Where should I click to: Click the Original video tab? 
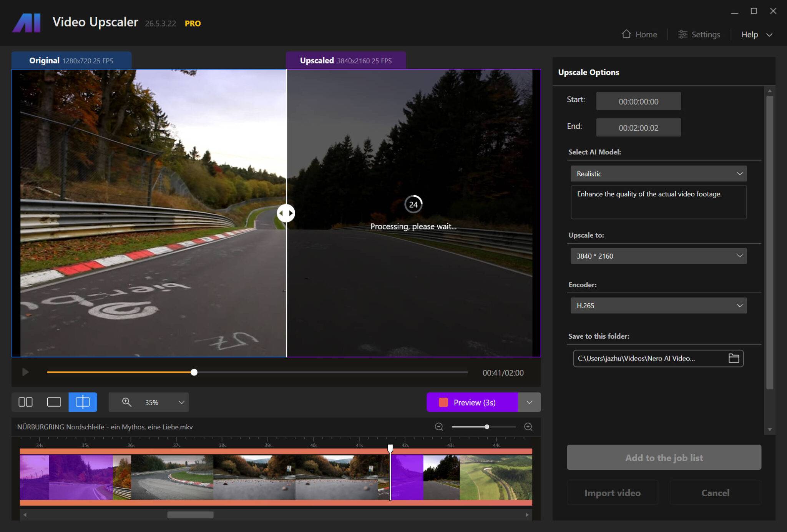71,60
